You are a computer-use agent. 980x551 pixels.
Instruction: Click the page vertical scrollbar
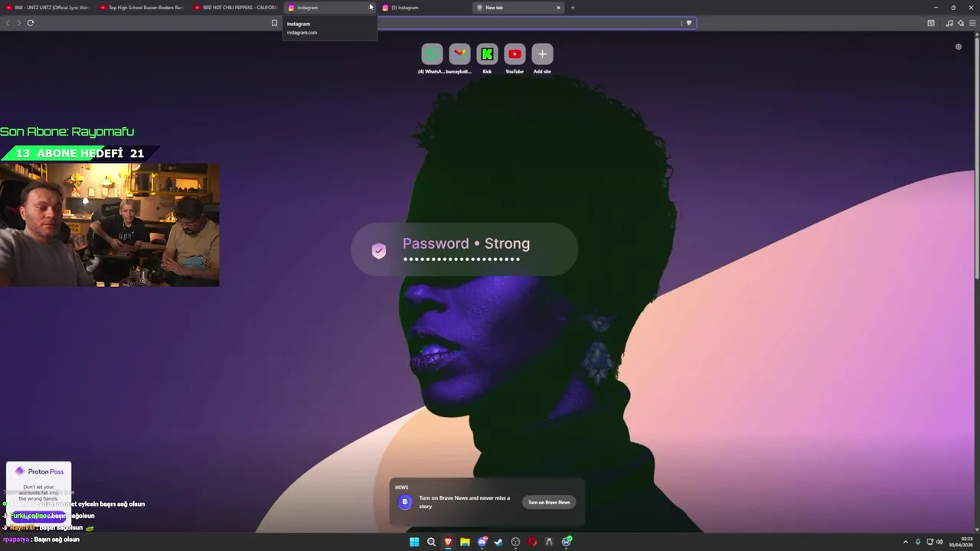[976, 157]
